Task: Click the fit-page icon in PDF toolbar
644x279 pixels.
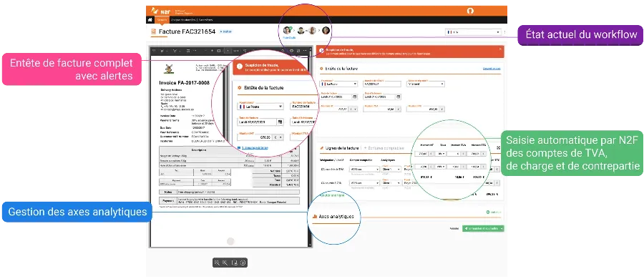Action: point(219,51)
